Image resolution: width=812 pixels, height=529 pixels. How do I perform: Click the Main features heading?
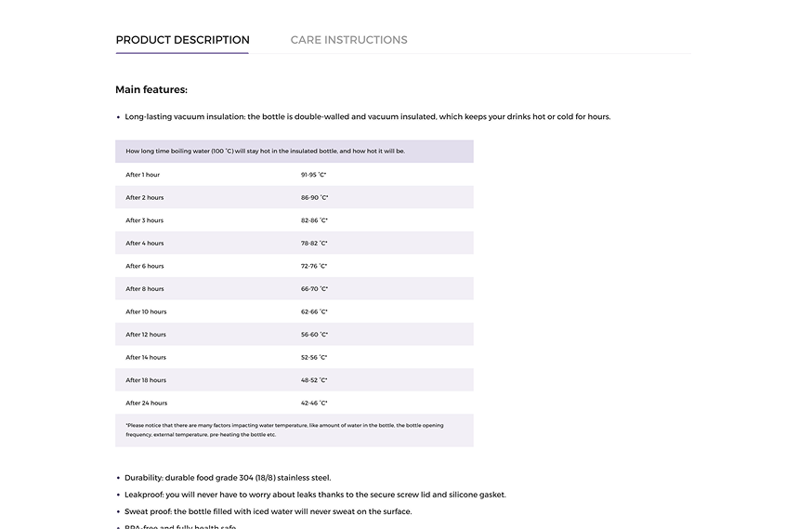151,89
